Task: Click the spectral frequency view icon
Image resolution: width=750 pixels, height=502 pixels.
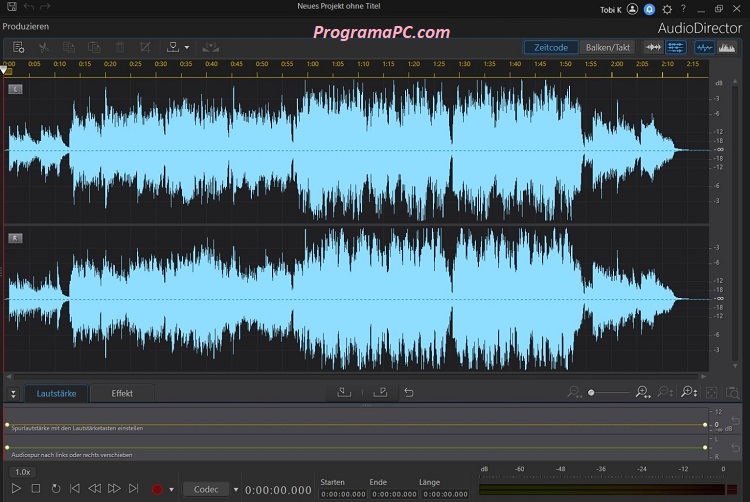Action: 726,47
